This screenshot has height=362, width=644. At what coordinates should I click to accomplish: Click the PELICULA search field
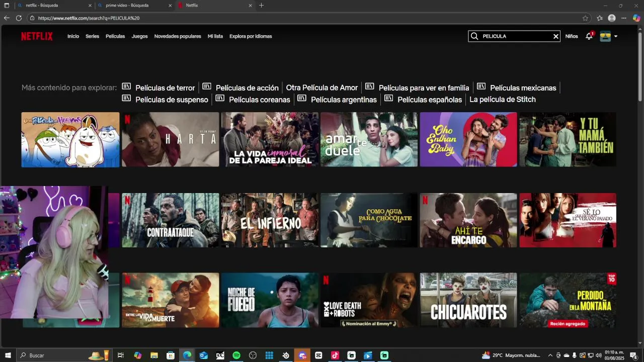tap(514, 36)
